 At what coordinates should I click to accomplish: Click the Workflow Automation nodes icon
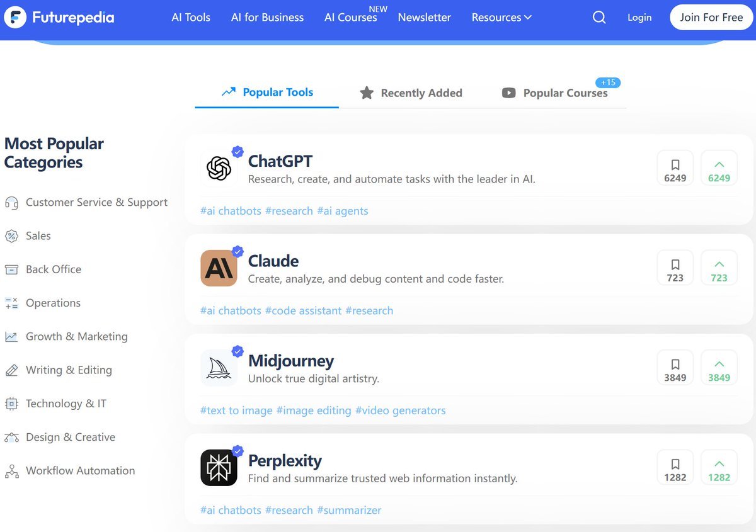coord(11,471)
